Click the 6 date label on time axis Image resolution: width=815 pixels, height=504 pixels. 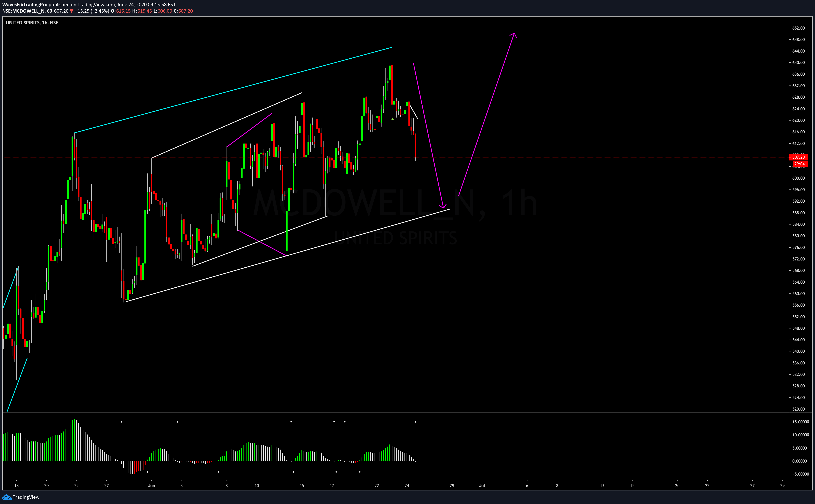(x=527, y=486)
